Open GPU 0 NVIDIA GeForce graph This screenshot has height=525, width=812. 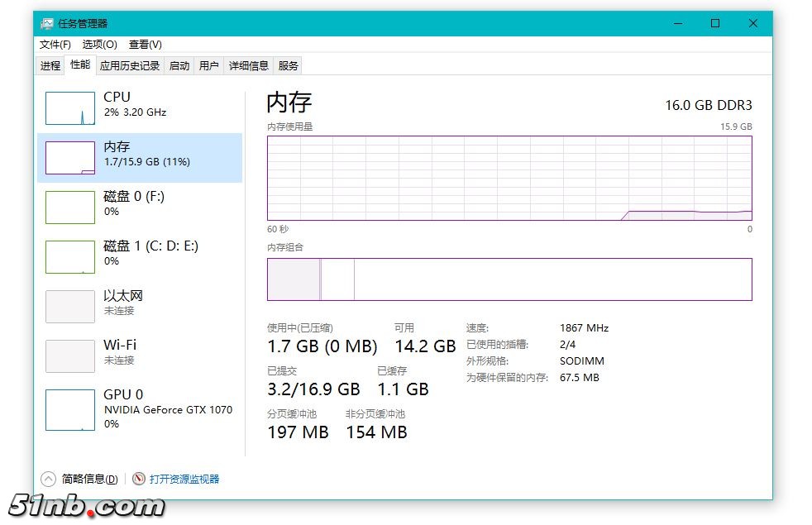tap(70, 410)
